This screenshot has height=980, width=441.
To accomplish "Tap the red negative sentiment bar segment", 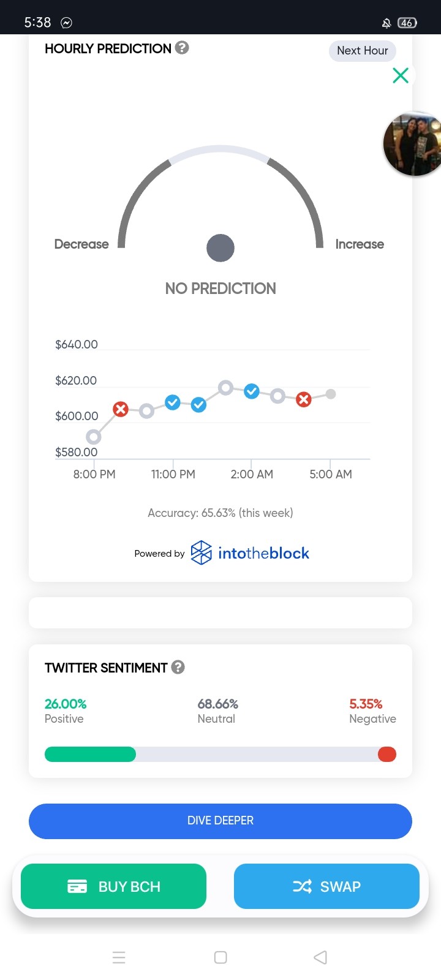I will tap(387, 754).
